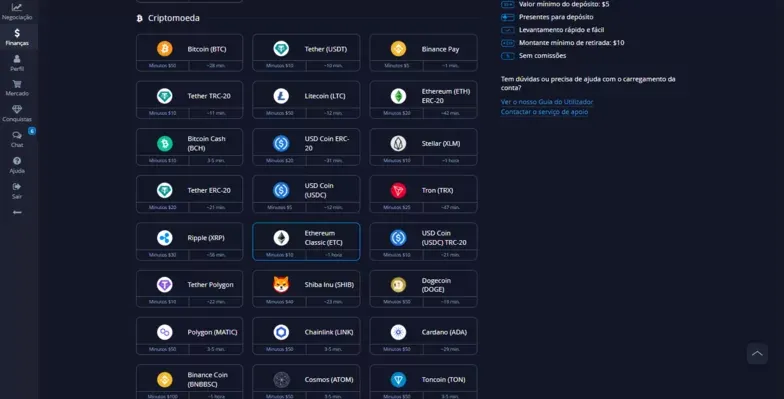Click 'Presentes para depósito' text
Image resolution: width=784 pixels, height=399 pixels.
tap(556, 17)
